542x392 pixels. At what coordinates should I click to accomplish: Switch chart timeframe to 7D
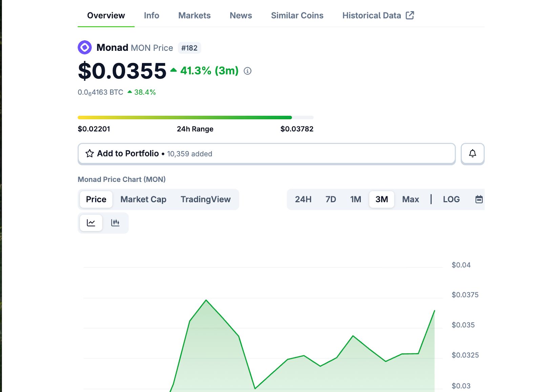point(331,199)
